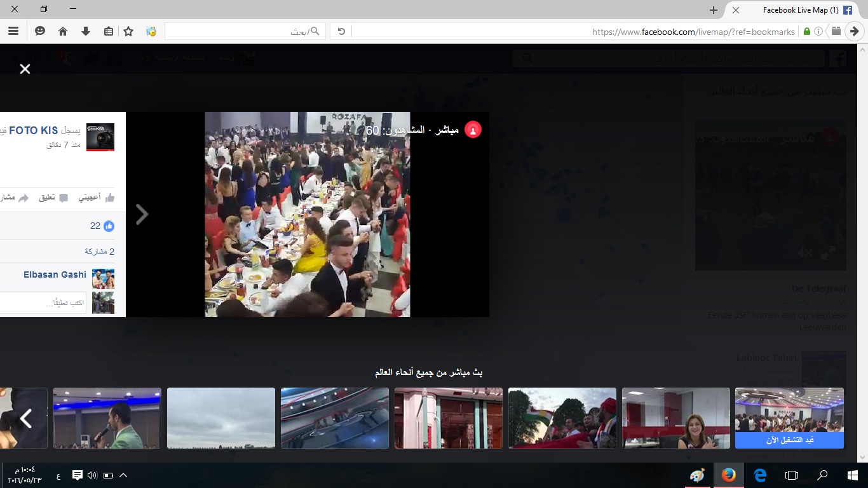Screen dimensions: 868x488
Task: Open the now-playing 'قيد التشغيل الآن' thumbnail
Action: click(789, 418)
